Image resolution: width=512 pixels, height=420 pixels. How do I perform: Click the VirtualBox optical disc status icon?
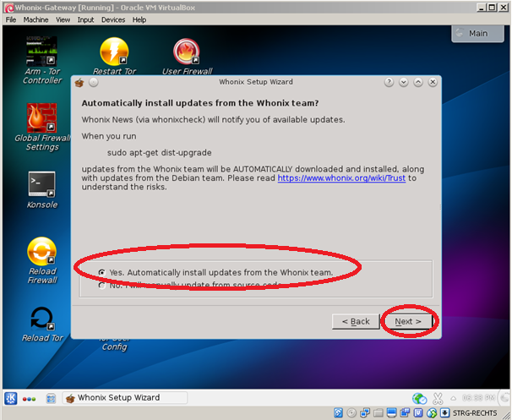point(351,412)
